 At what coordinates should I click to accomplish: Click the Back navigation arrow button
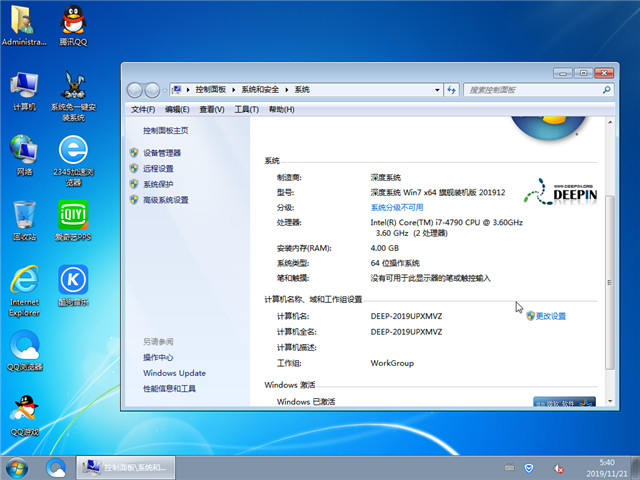[135, 90]
